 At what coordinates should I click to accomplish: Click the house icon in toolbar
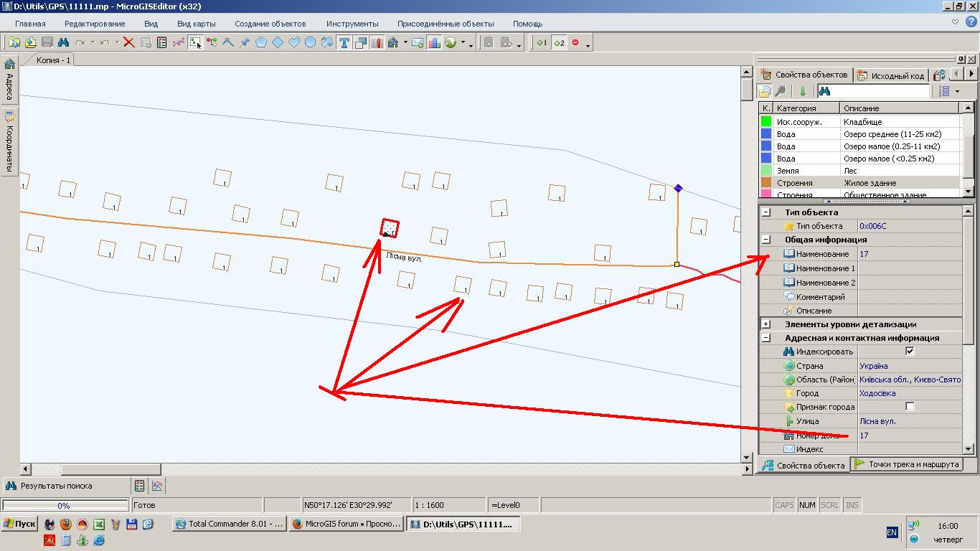click(x=392, y=43)
